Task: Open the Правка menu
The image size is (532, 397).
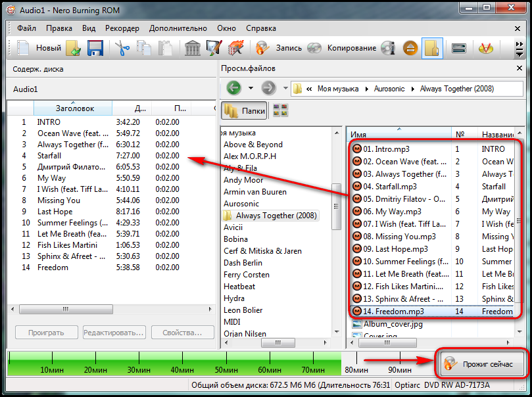Action: point(59,28)
